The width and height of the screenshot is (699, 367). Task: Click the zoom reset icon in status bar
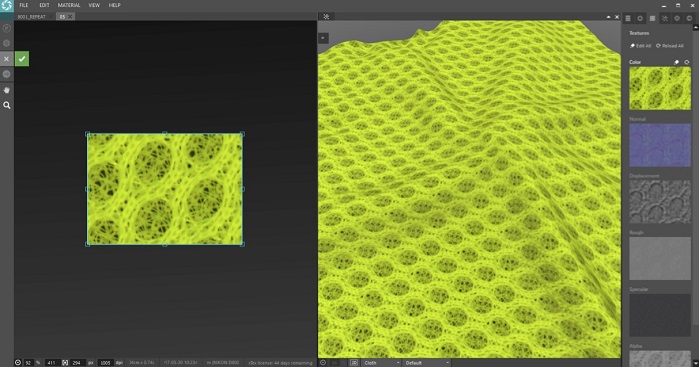[18, 363]
